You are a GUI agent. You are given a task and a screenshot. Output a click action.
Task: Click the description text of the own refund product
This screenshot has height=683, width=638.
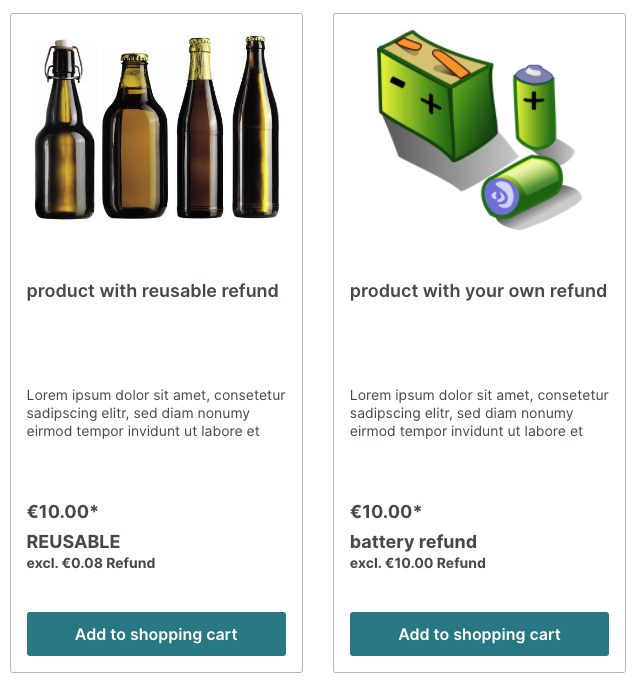(479, 413)
